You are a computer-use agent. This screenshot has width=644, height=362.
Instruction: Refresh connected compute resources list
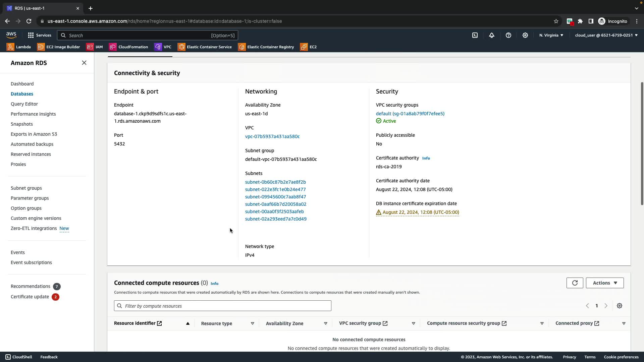point(575,283)
